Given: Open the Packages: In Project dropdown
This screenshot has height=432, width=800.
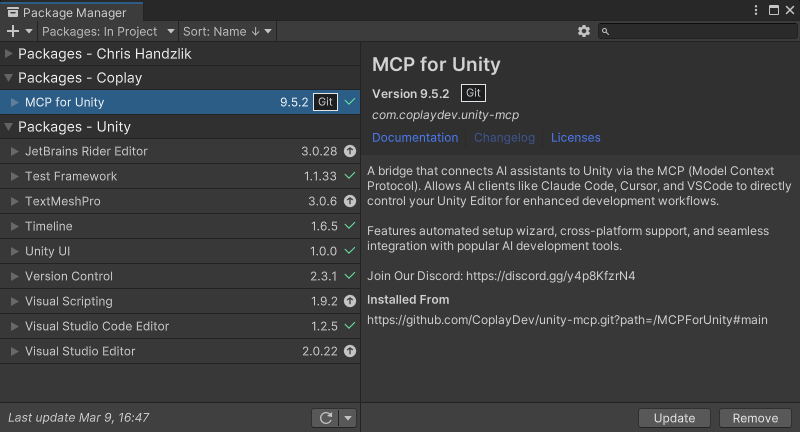Looking at the screenshot, I should [108, 31].
